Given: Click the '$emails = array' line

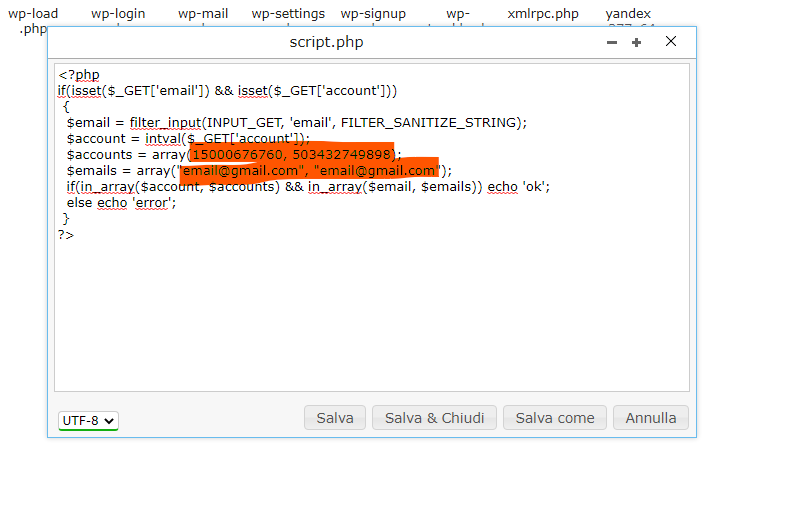Looking at the screenshot, I should click(259, 171).
